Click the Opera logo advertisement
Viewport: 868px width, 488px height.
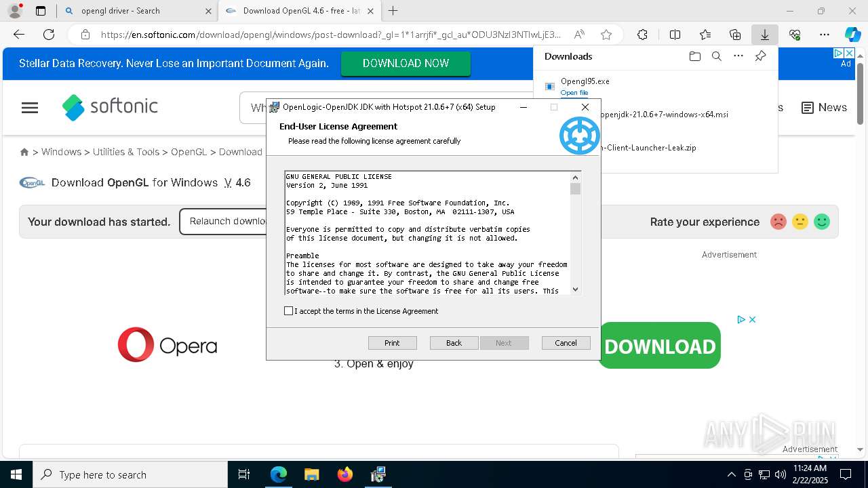[x=167, y=344]
